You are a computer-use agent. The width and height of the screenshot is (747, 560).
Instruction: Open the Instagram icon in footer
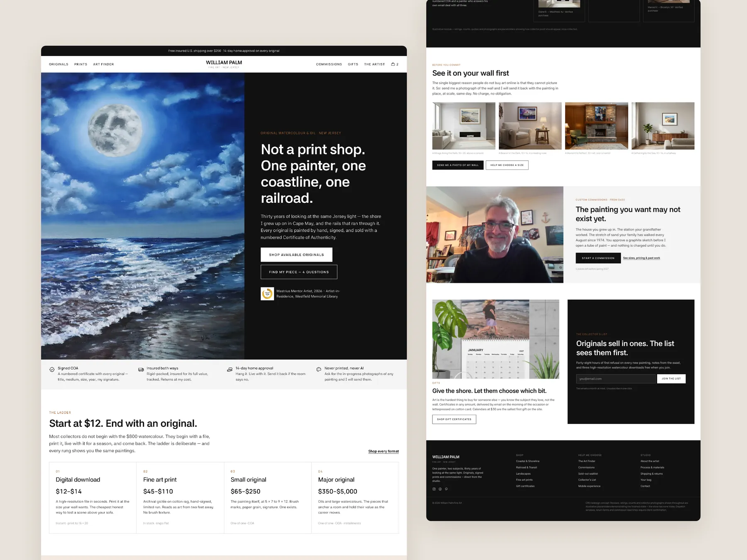434,489
